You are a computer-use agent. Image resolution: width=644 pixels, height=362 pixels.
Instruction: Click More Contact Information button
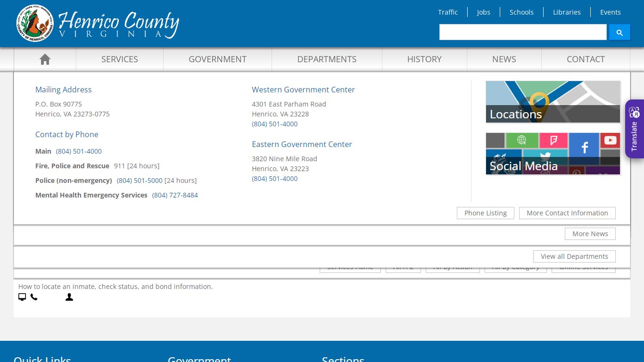[567, 213]
